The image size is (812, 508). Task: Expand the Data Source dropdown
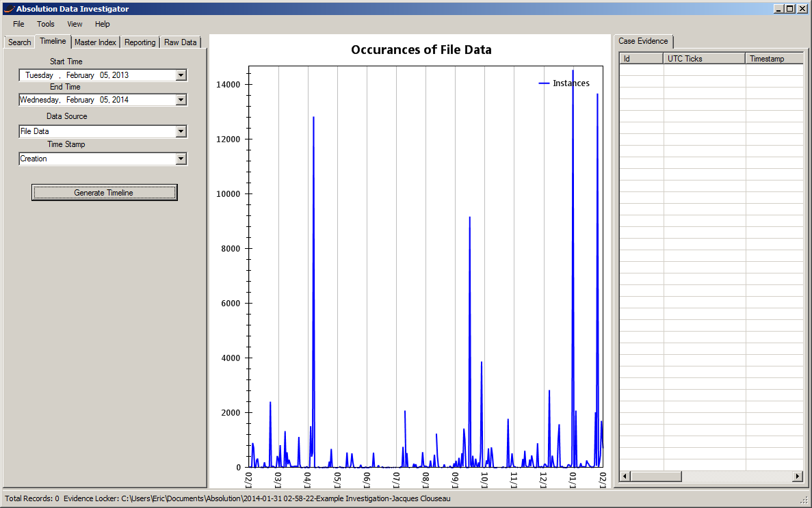(182, 131)
